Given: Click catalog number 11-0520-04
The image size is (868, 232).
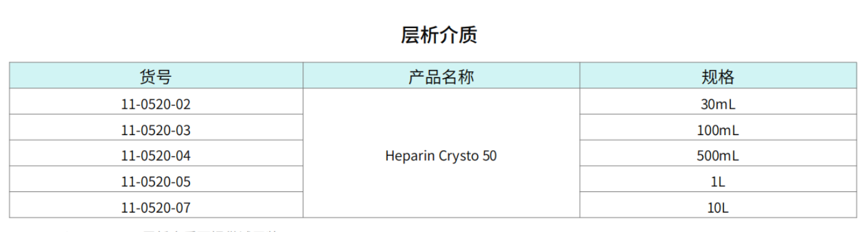Looking at the screenshot, I should pyautogui.click(x=156, y=156).
